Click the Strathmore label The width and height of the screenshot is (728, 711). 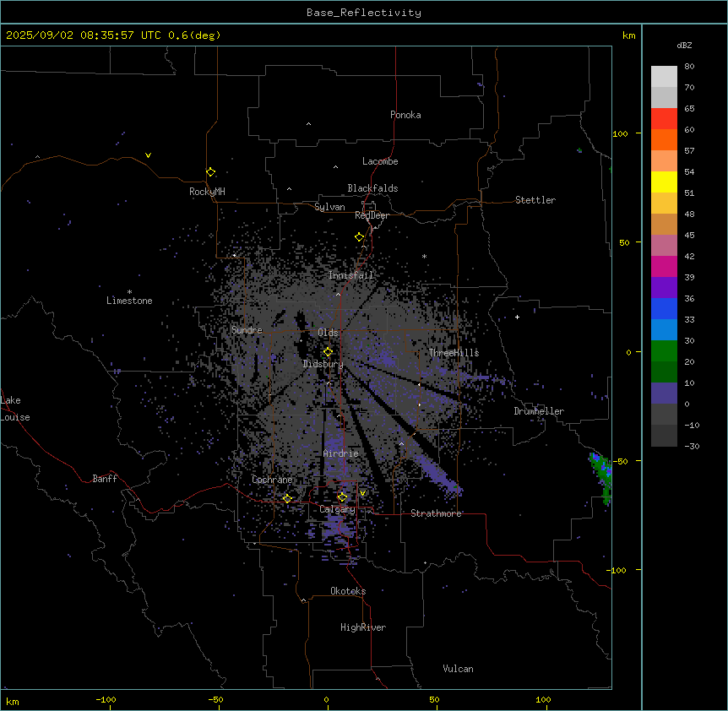(436, 513)
